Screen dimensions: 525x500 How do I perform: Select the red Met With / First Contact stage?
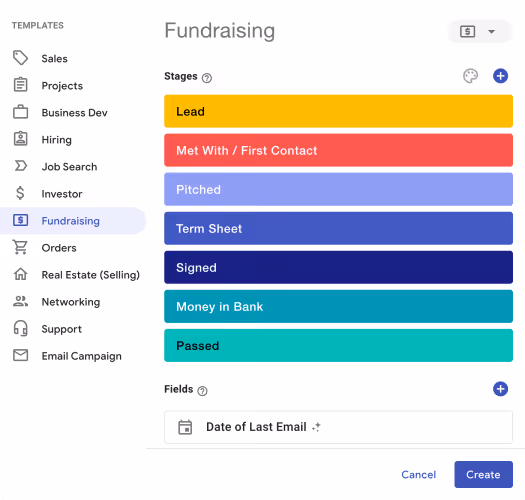[x=338, y=150]
